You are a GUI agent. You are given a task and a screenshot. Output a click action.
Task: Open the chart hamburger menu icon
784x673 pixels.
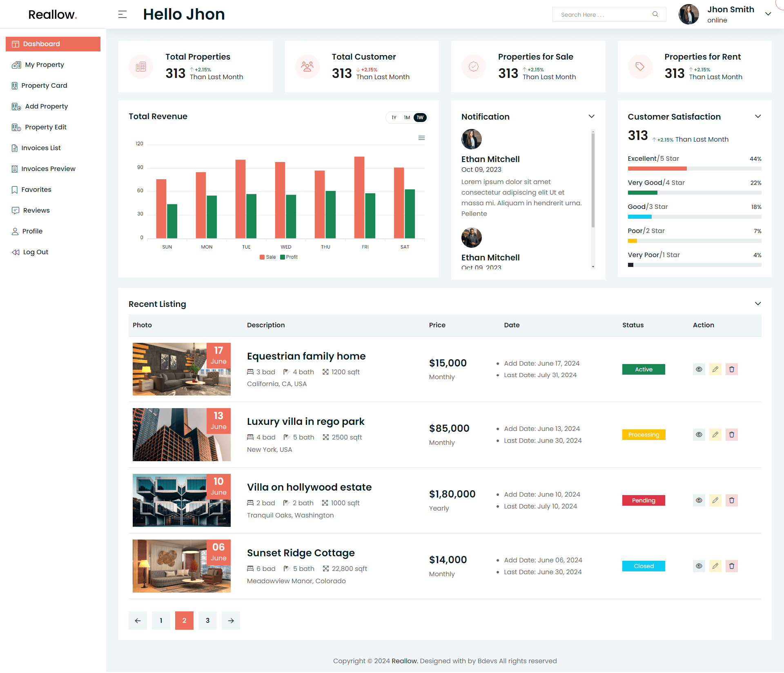click(421, 138)
